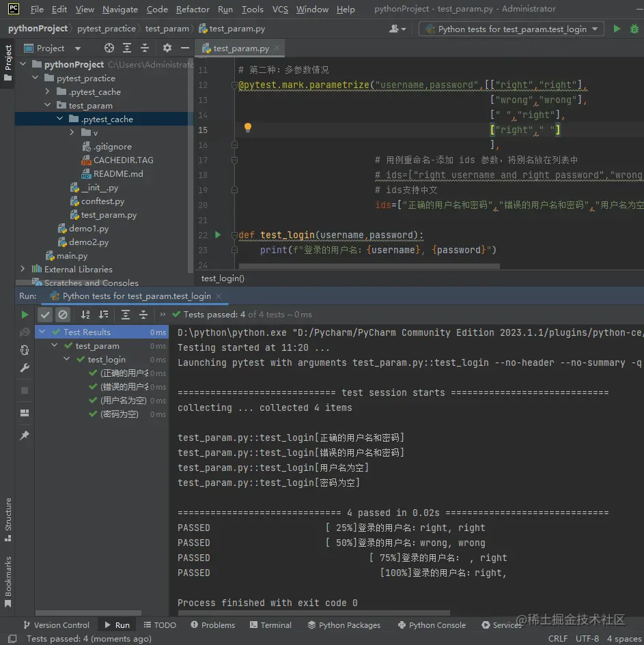Collapse the Test Results node

coord(42,332)
